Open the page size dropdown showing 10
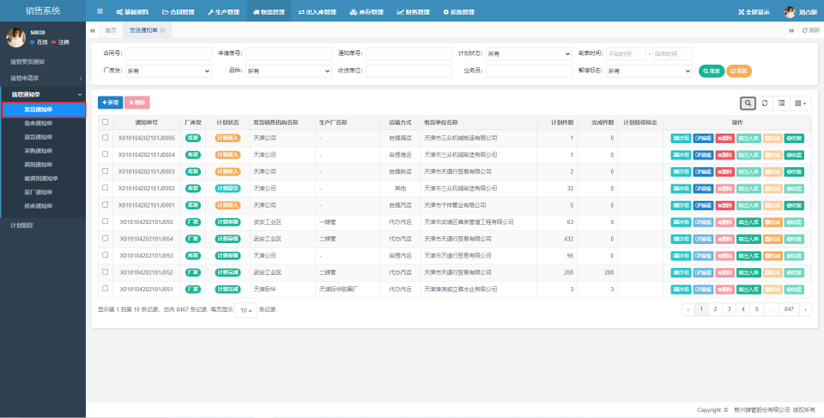 [x=246, y=310]
